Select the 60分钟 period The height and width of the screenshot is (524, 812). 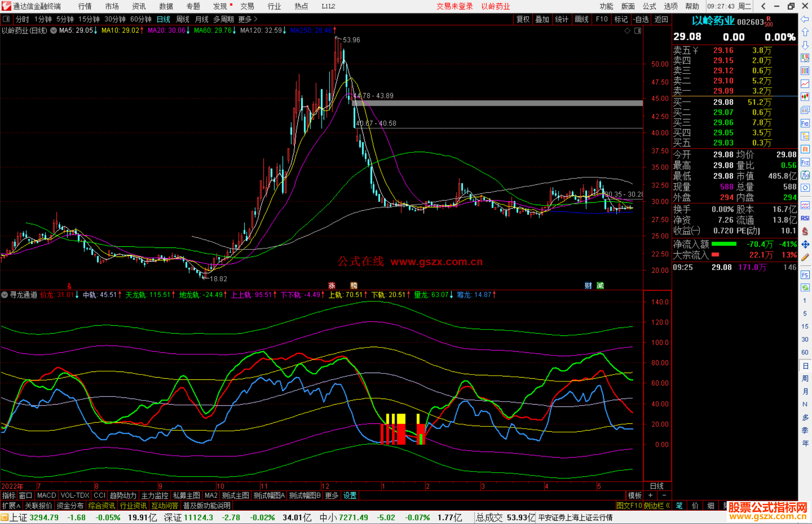(x=141, y=19)
